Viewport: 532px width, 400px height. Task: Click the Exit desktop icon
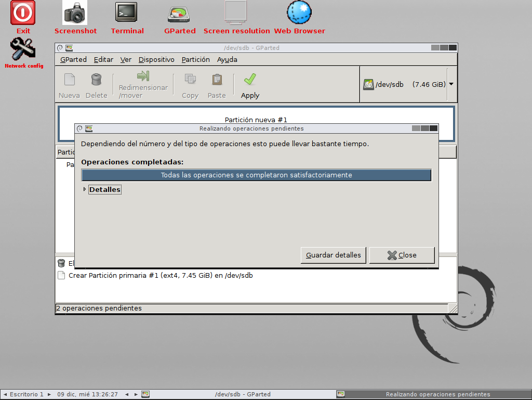[23, 13]
